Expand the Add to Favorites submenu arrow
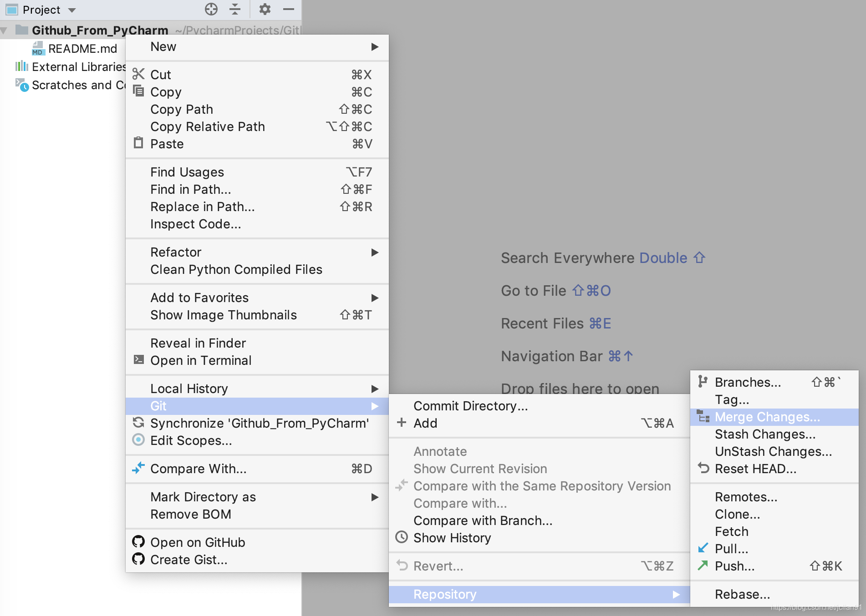866x616 pixels. 375,298
